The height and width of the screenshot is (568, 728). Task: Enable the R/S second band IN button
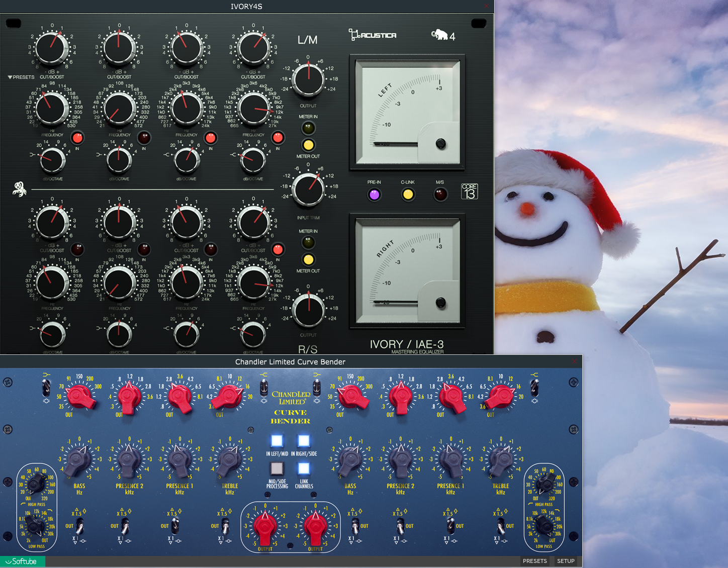point(144,249)
